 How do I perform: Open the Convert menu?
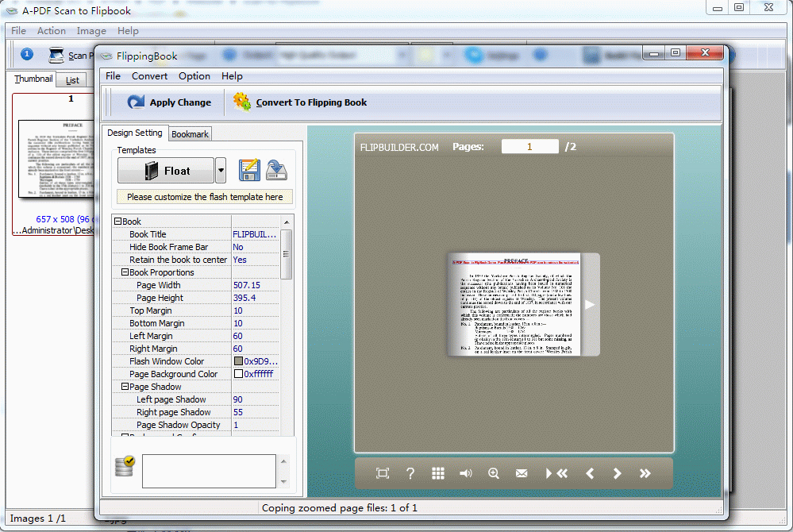pyautogui.click(x=149, y=76)
